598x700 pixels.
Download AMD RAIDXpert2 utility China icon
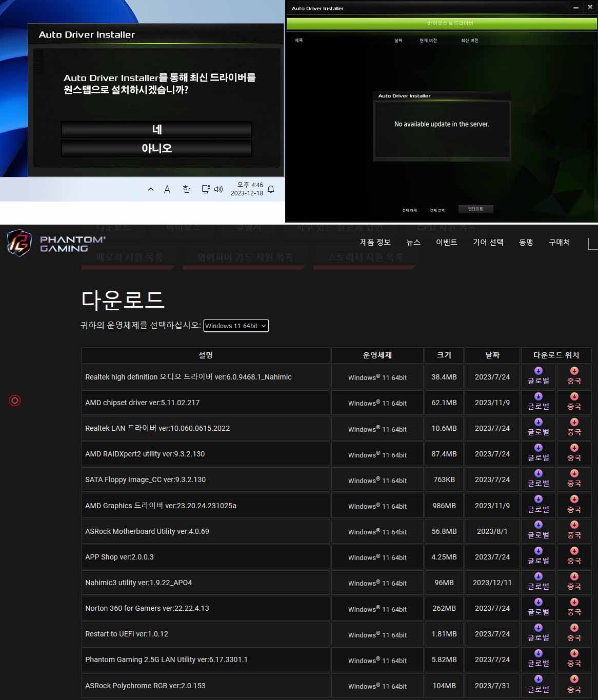tap(574, 448)
